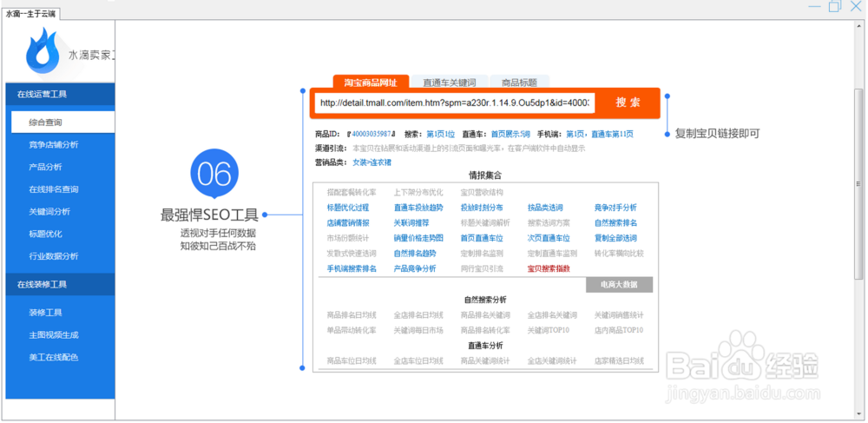Click grayed 搜索选词方案 text
Image resolution: width=868 pixels, height=423 pixels.
click(x=549, y=223)
